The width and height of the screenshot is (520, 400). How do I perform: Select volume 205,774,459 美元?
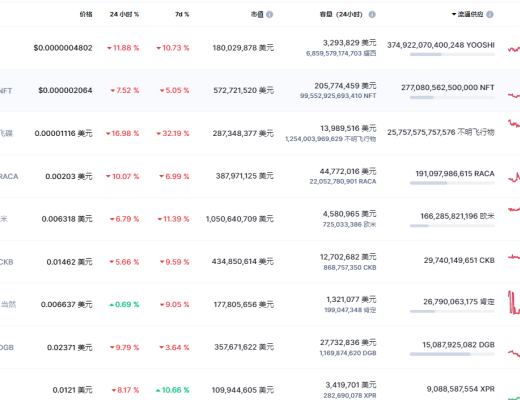pyautogui.click(x=345, y=86)
